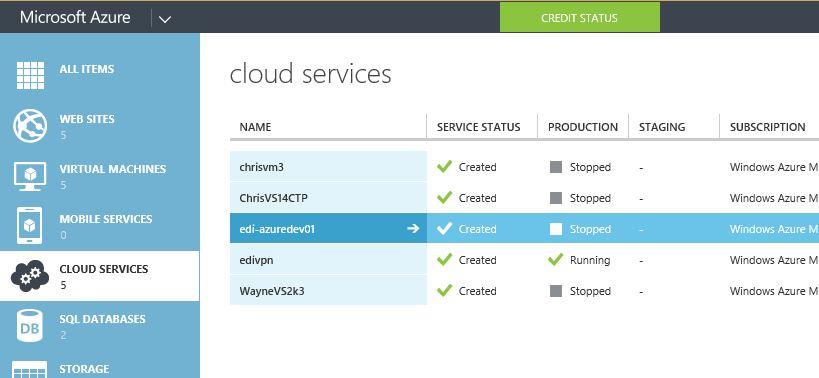Click the Stopped square icon for chrisvm3
The height and width of the screenshot is (378, 819).
pos(556,167)
